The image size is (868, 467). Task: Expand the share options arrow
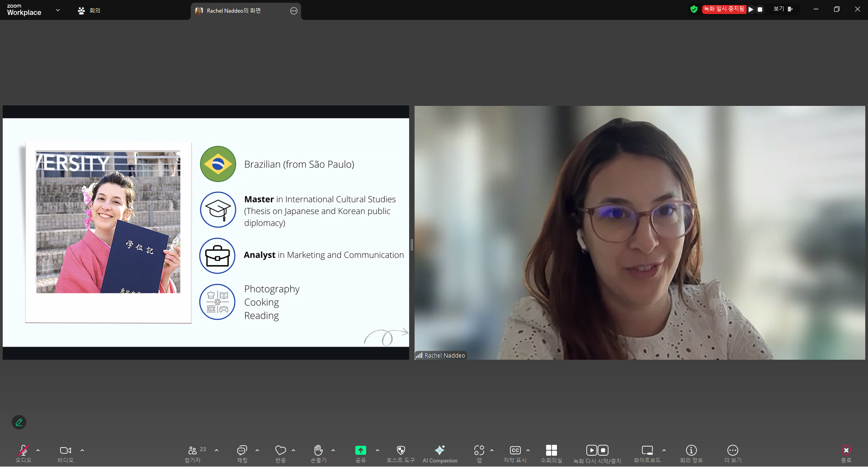click(377, 451)
